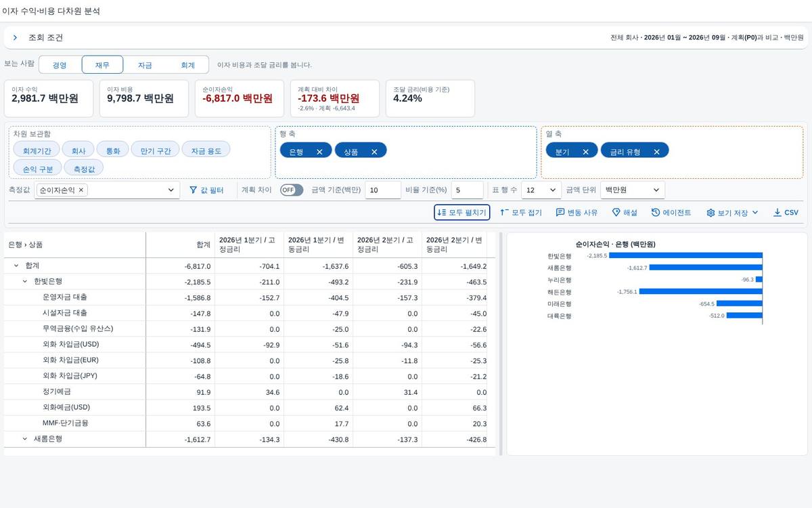Screen dimensions: 812x508
Task: Select the 외화 차입금(JPY) row label
Action: coord(70,376)
